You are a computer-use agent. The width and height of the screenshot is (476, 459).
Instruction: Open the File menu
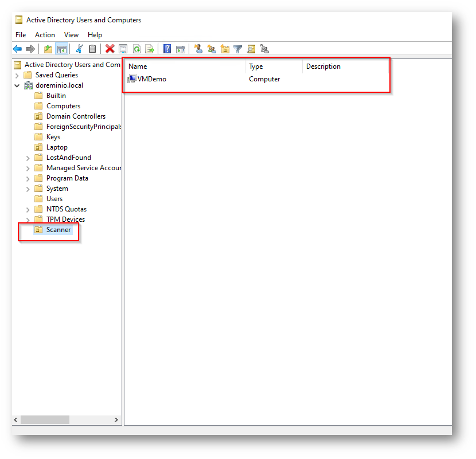click(x=21, y=35)
